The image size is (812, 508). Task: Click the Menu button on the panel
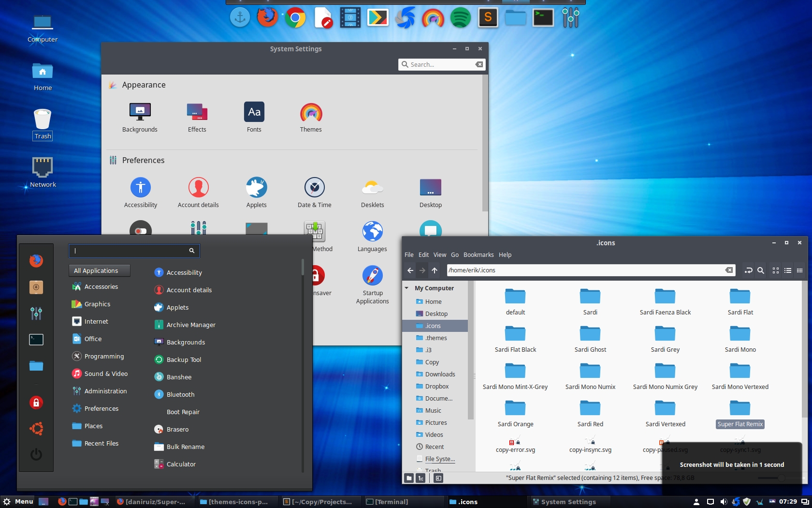pos(18,502)
